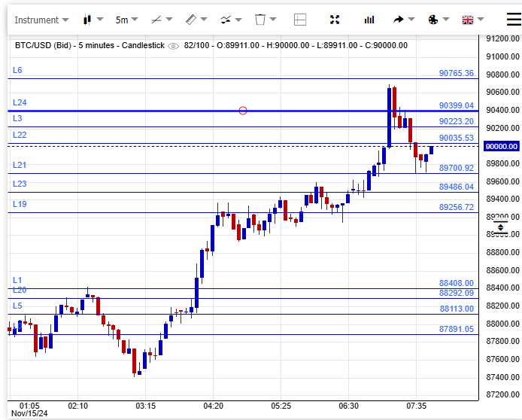
Task: Open the indicators icon
Action: coord(226,20)
